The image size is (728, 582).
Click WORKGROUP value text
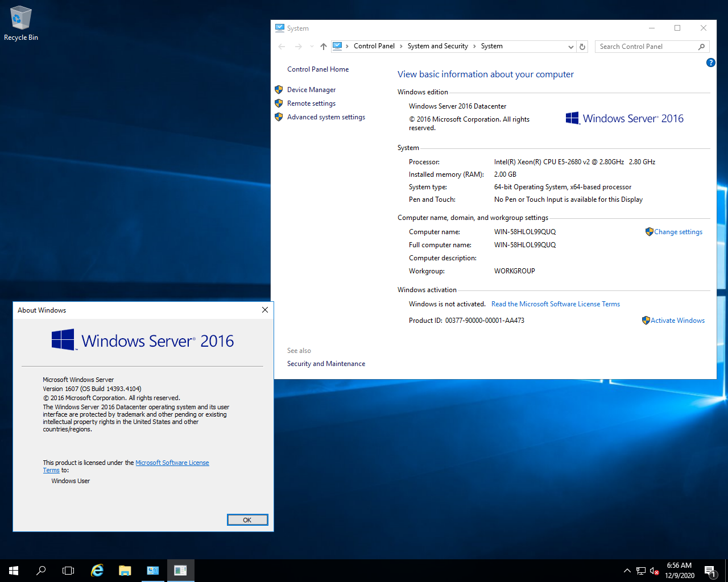(515, 271)
